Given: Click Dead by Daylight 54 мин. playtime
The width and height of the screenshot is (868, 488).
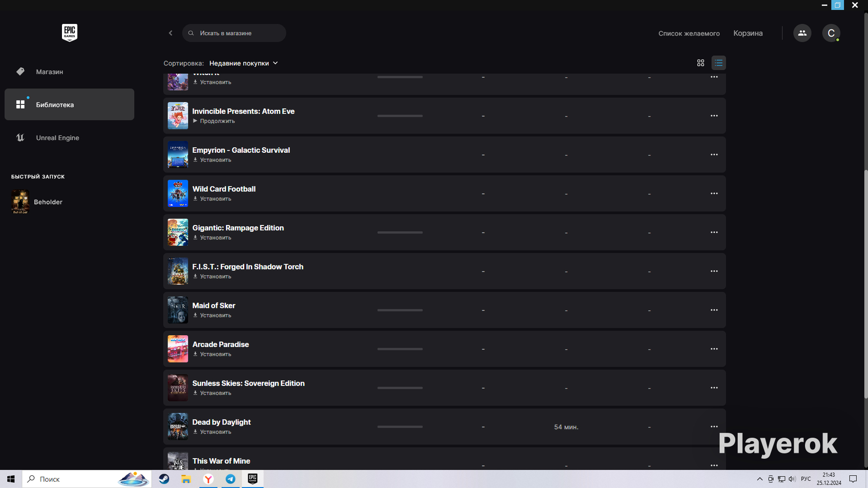Looking at the screenshot, I should [566, 427].
